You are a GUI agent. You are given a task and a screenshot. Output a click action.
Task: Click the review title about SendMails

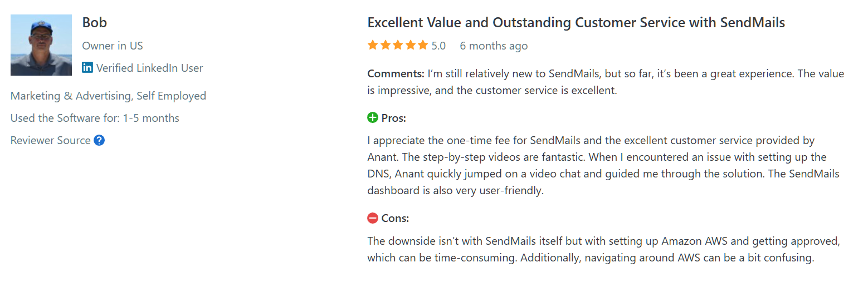[x=576, y=23]
